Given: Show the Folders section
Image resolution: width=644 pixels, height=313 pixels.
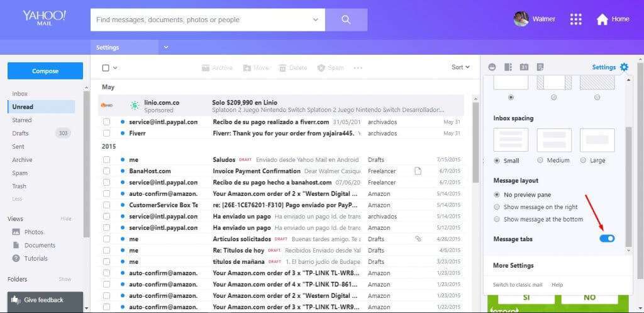Looking at the screenshot, I should pyautogui.click(x=65, y=279).
